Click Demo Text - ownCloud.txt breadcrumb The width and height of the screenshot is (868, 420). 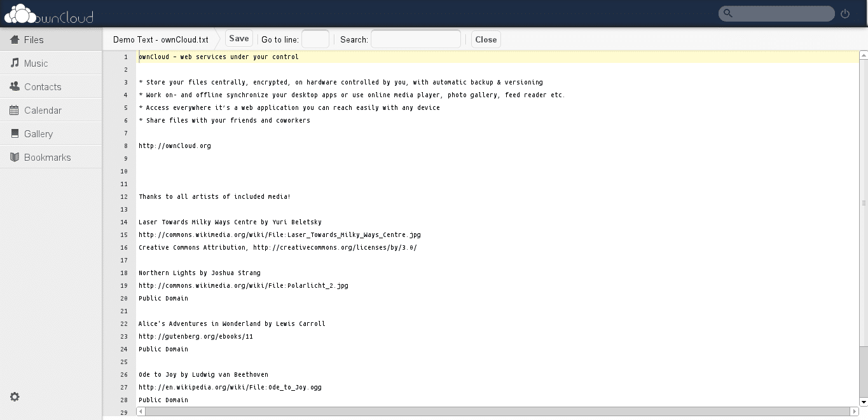point(161,39)
